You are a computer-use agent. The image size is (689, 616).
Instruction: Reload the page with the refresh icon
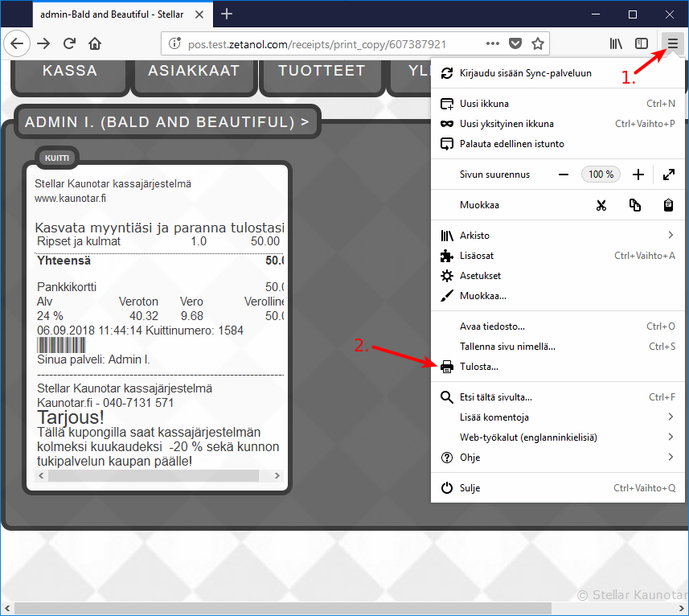70,43
